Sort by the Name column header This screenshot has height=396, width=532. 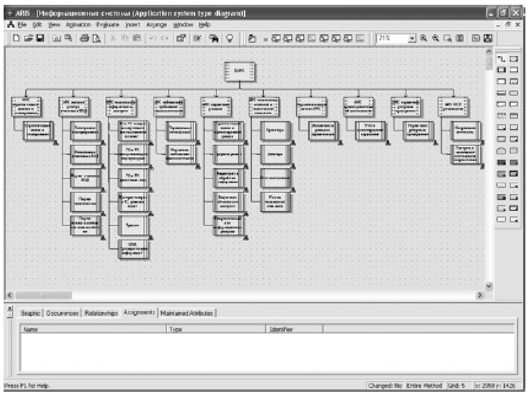[93, 329]
